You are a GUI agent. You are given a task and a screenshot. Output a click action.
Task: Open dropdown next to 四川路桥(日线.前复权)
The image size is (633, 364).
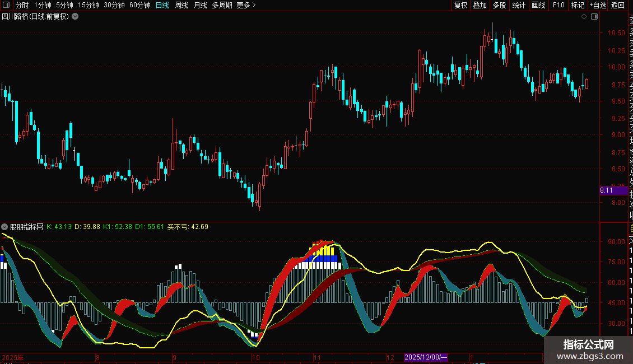click(75, 17)
